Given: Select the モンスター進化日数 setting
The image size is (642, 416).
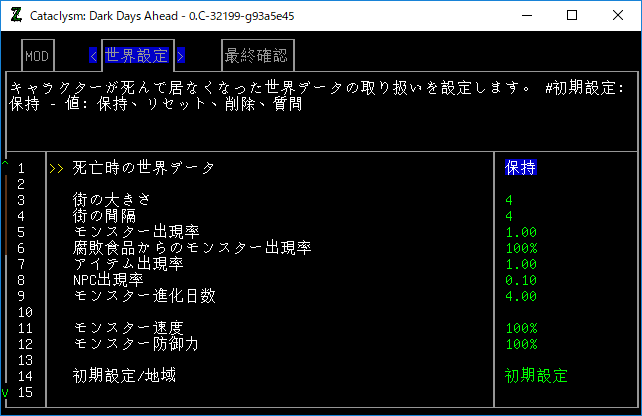Looking at the screenshot, I should tap(143, 296).
